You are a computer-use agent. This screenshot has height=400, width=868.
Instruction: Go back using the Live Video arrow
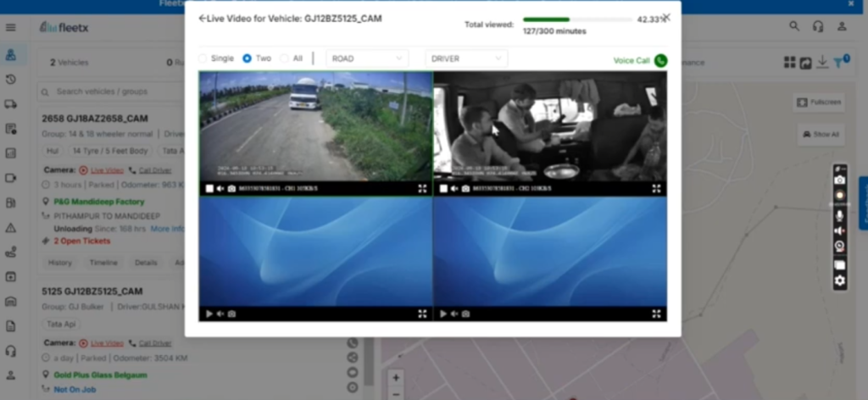coord(203,19)
